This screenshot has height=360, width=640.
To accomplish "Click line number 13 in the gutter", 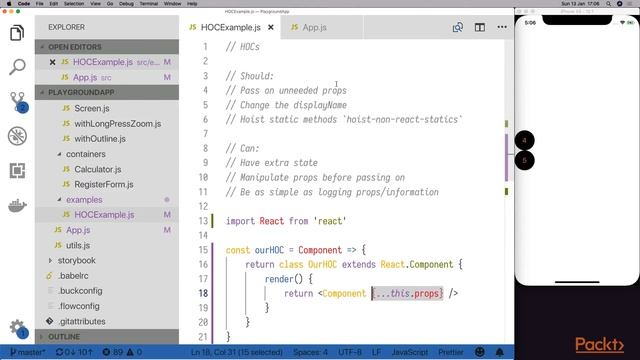I will coord(203,221).
